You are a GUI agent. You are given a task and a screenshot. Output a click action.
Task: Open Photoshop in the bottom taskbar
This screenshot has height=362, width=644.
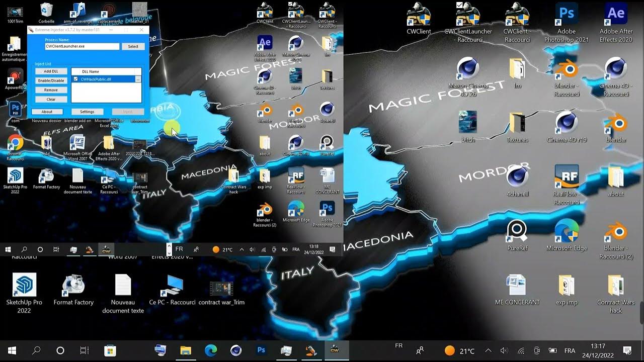(261, 350)
